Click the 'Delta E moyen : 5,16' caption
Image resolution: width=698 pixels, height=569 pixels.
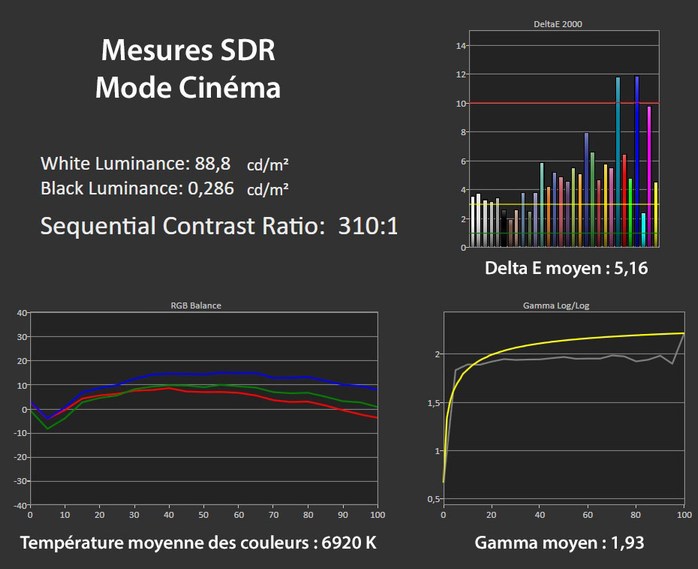[566, 268]
